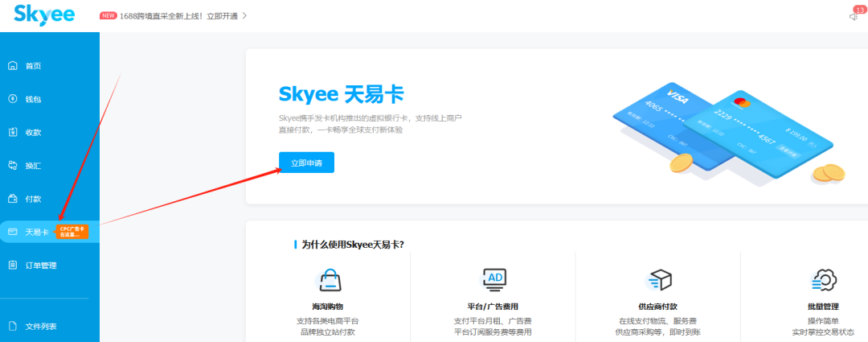
Task: Click the shopping bag 海淘购物 icon
Action: pyautogui.click(x=327, y=280)
